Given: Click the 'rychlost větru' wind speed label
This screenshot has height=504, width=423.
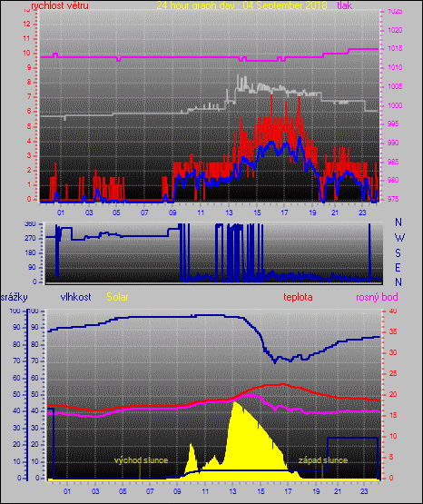Looking at the screenshot, I should (x=60, y=5).
